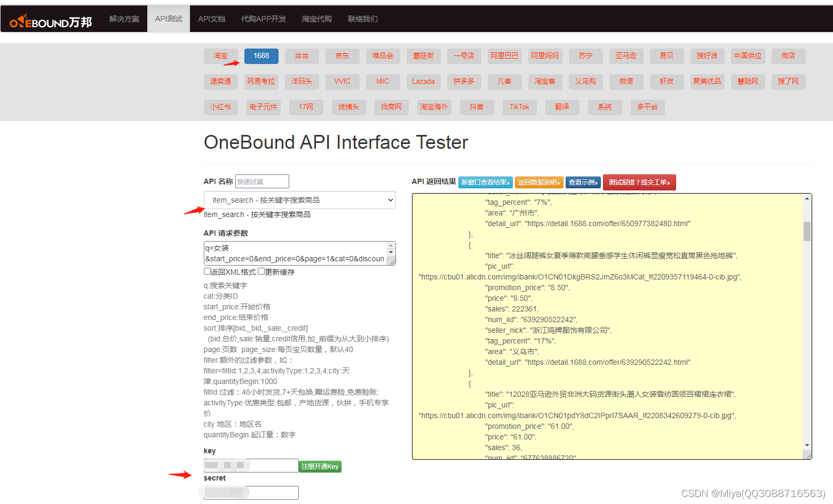Viewport: 833px width, 504px height.
Task: Select the 1688 platform button
Action: 261,56
